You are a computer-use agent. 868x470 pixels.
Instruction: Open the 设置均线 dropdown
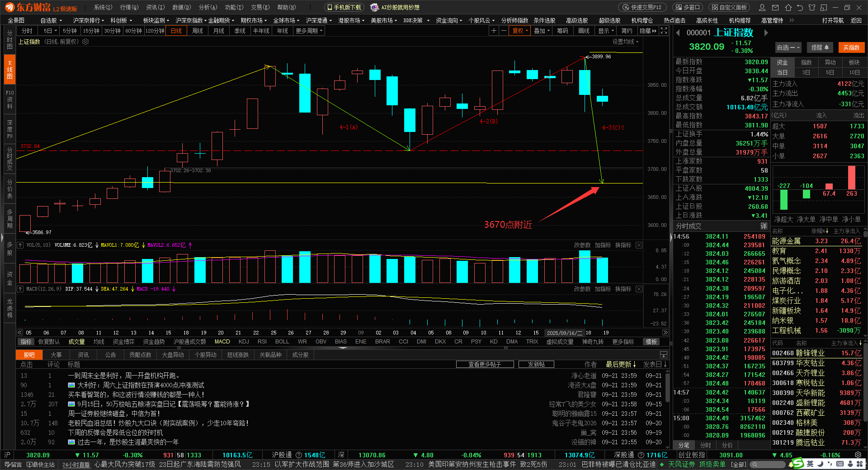tap(625, 42)
